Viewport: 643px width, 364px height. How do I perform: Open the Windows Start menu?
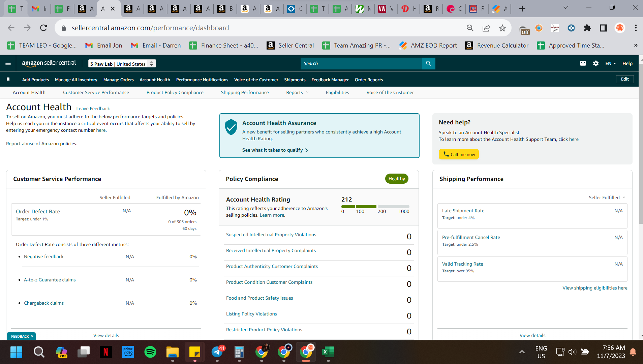point(16,352)
